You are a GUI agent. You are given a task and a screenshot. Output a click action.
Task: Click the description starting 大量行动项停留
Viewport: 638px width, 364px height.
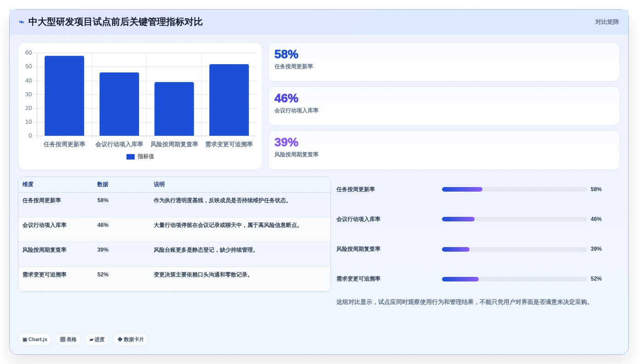pos(228,225)
